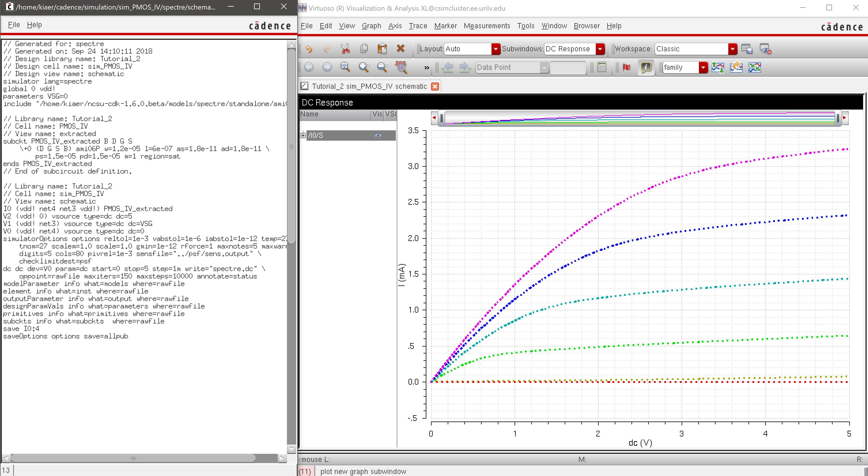Click the netlist scroll down arrow
This screenshot has height=476, width=868.
pos(292,449)
